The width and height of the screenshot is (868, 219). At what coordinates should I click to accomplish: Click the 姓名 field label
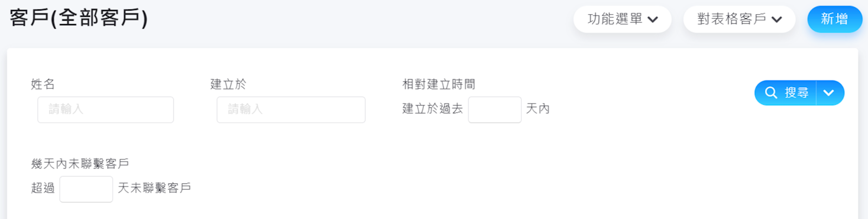coord(43,84)
